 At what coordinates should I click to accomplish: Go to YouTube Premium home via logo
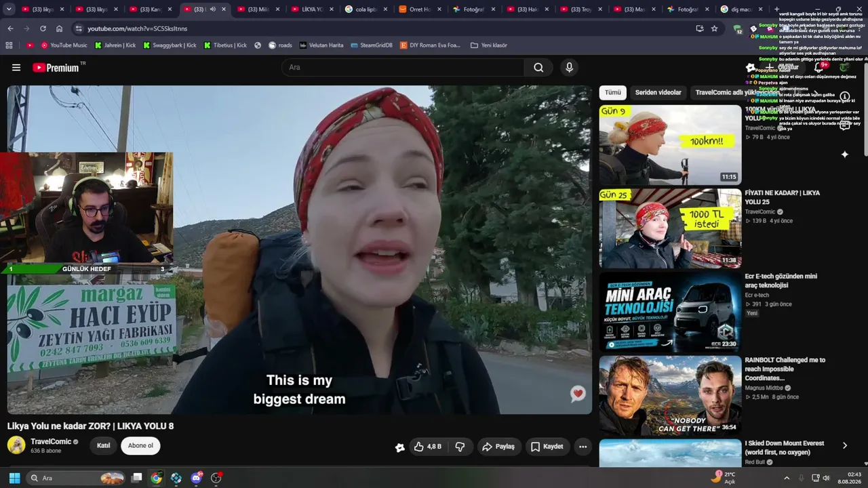tap(56, 67)
